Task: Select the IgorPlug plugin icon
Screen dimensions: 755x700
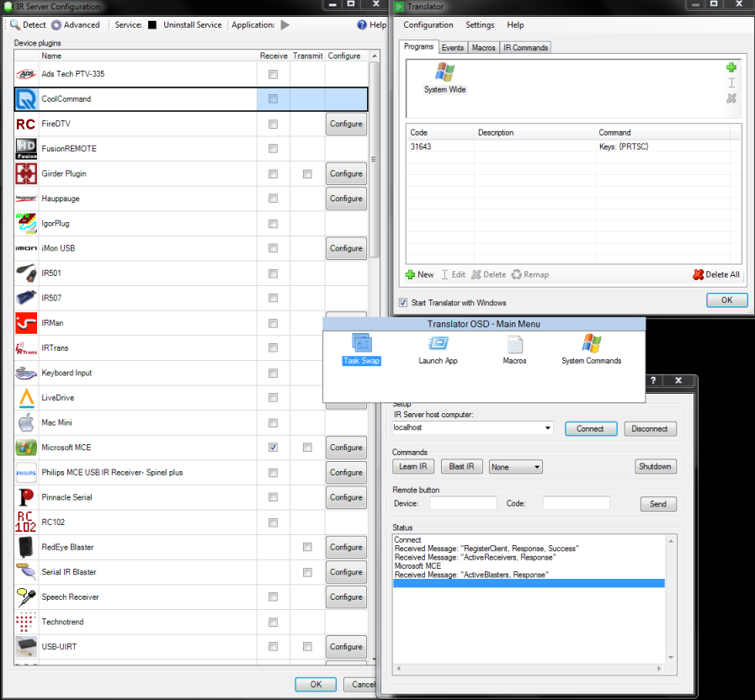Action: pos(26,224)
